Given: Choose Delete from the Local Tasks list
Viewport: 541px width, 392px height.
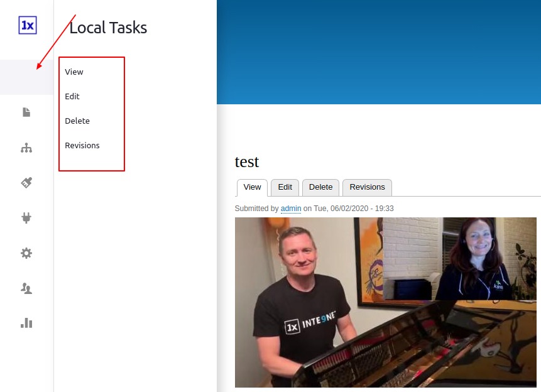Looking at the screenshot, I should (x=77, y=121).
